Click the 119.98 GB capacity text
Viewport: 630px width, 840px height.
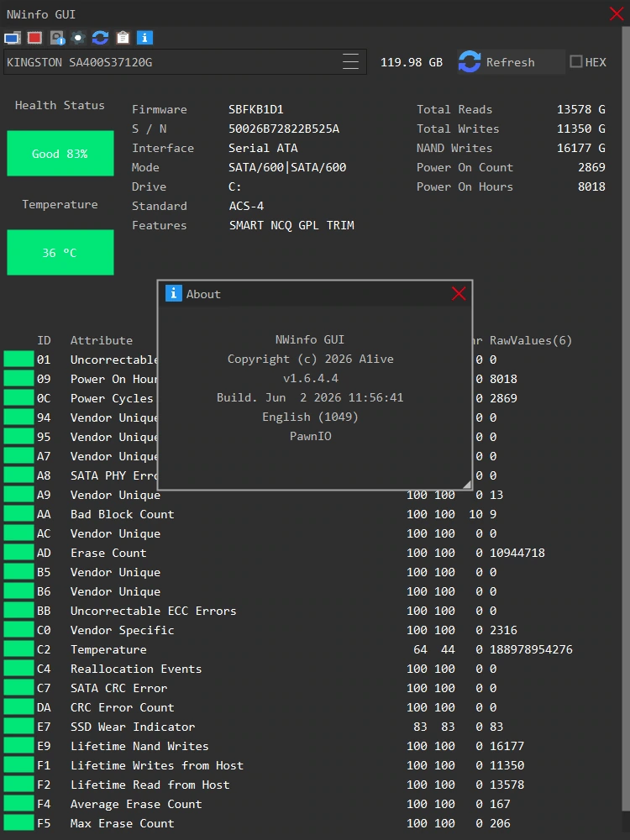point(412,62)
